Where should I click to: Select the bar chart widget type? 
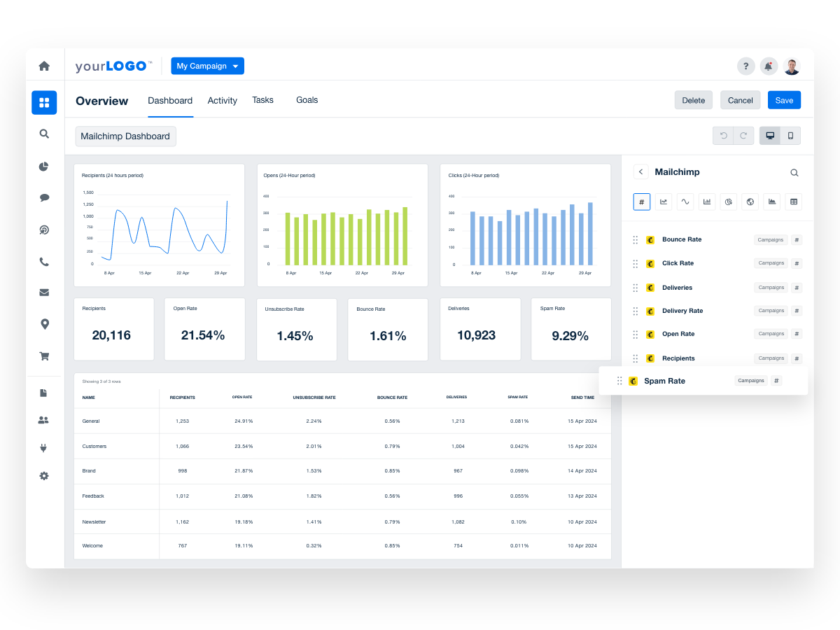coord(706,202)
